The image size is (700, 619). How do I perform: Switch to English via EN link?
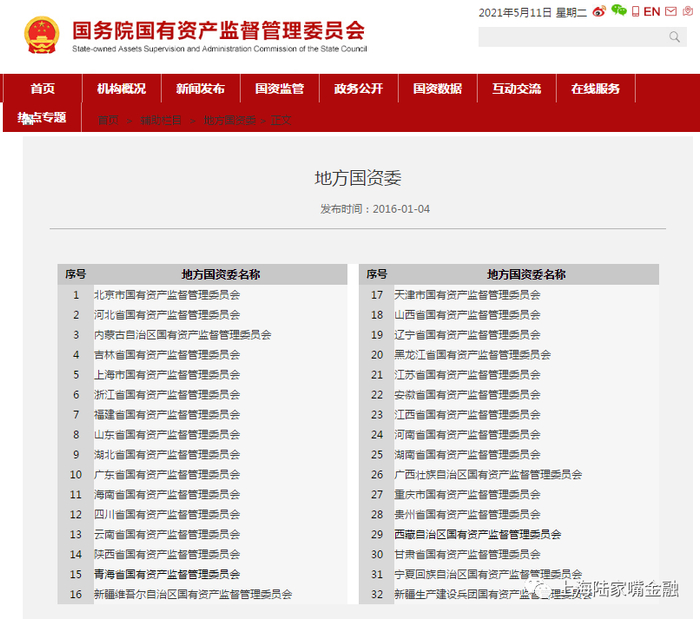pyautogui.click(x=652, y=12)
